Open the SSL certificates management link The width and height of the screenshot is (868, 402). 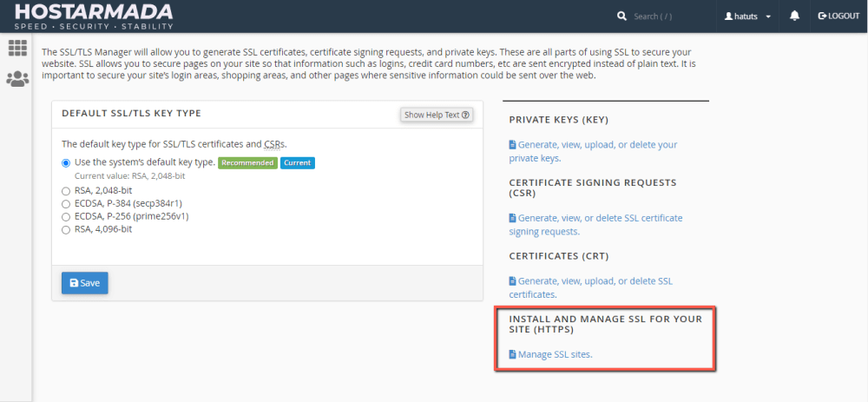(x=590, y=287)
